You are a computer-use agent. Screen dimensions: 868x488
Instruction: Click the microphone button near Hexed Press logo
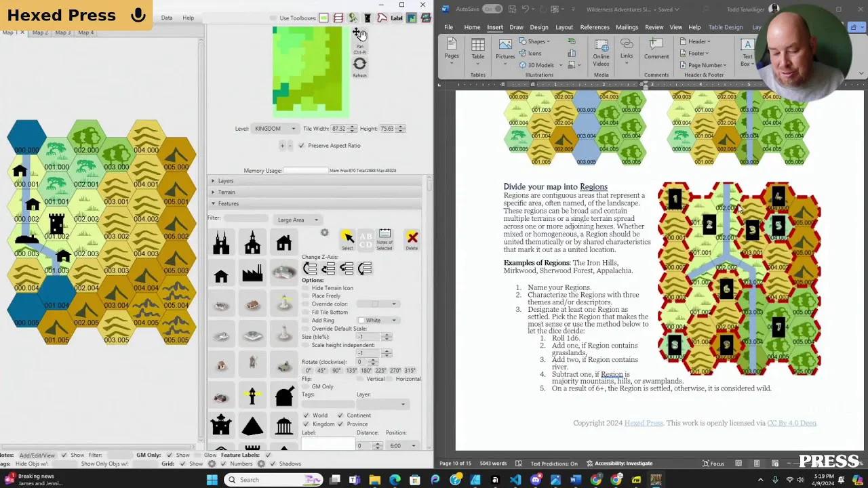(139, 15)
